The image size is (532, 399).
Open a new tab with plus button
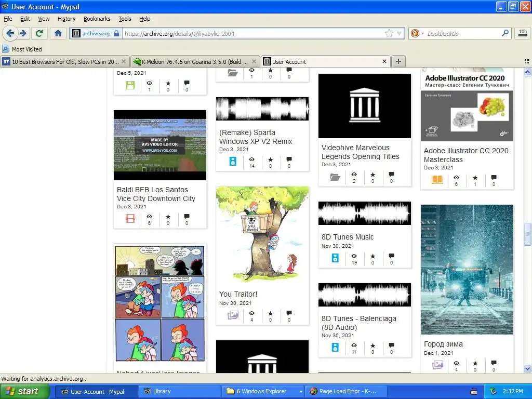click(x=398, y=61)
